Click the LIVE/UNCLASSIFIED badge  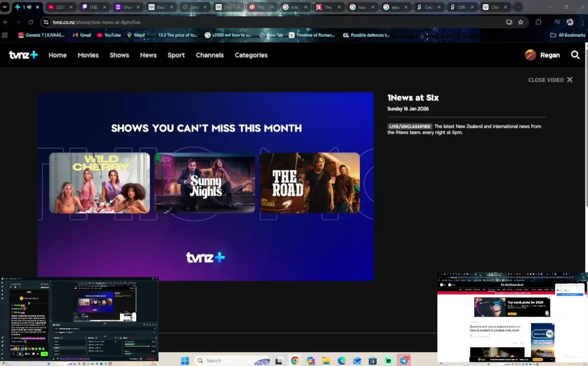coord(410,127)
